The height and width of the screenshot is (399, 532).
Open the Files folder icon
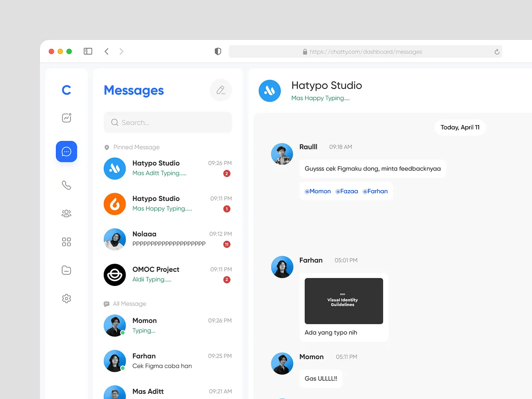pyautogui.click(x=66, y=270)
